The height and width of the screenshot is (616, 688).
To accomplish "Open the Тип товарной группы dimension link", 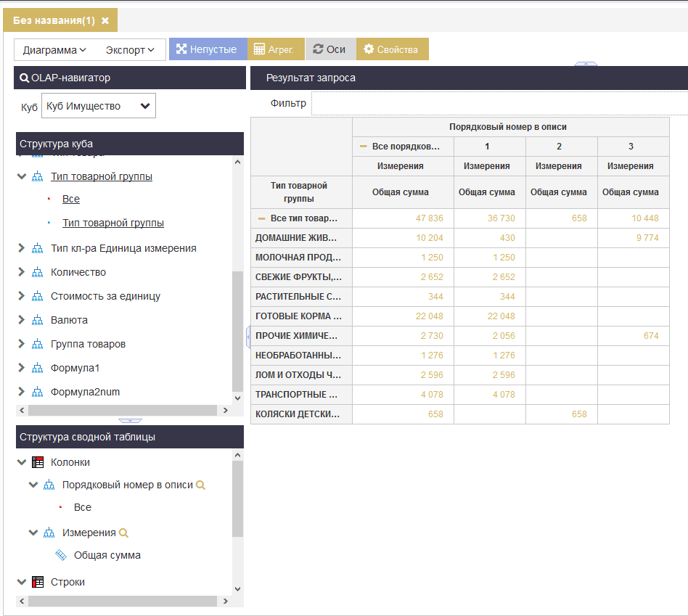I will (102, 176).
